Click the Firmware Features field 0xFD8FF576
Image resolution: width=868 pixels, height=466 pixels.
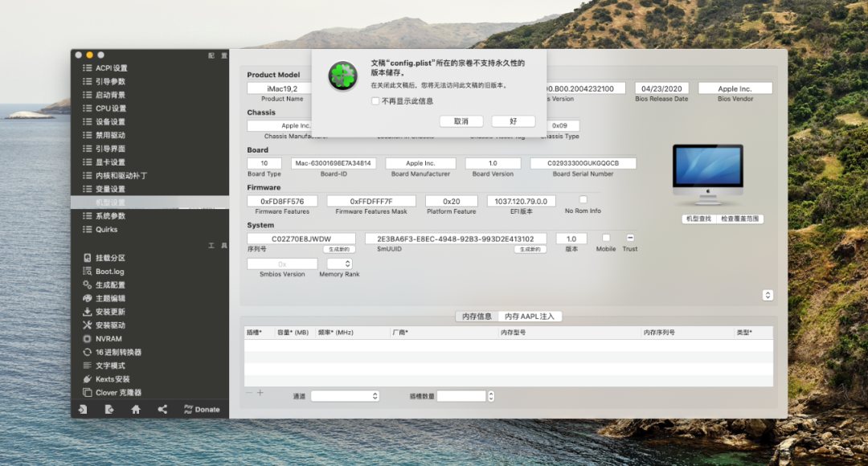282,202
